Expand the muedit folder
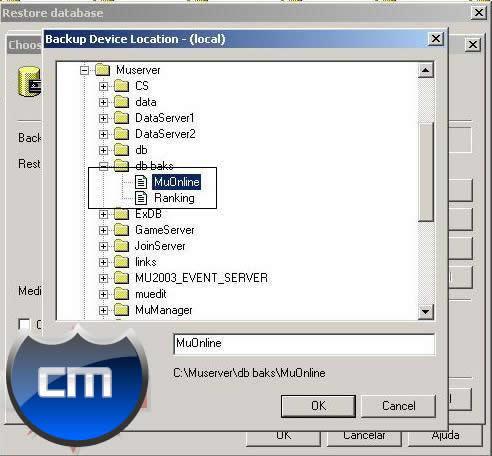The height and width of the screenshot is (456, 492). click(103, 294)
